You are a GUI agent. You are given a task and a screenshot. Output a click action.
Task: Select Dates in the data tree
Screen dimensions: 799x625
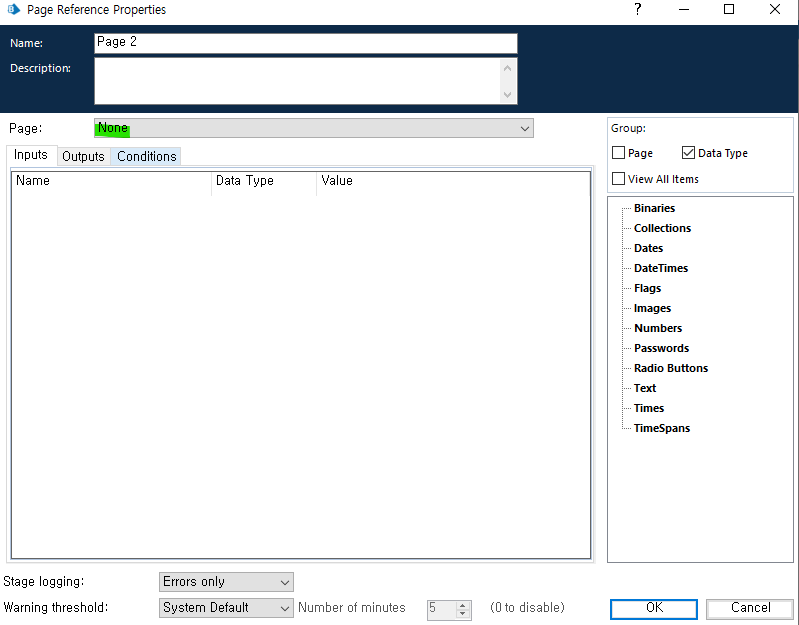[x=649, y=248]
